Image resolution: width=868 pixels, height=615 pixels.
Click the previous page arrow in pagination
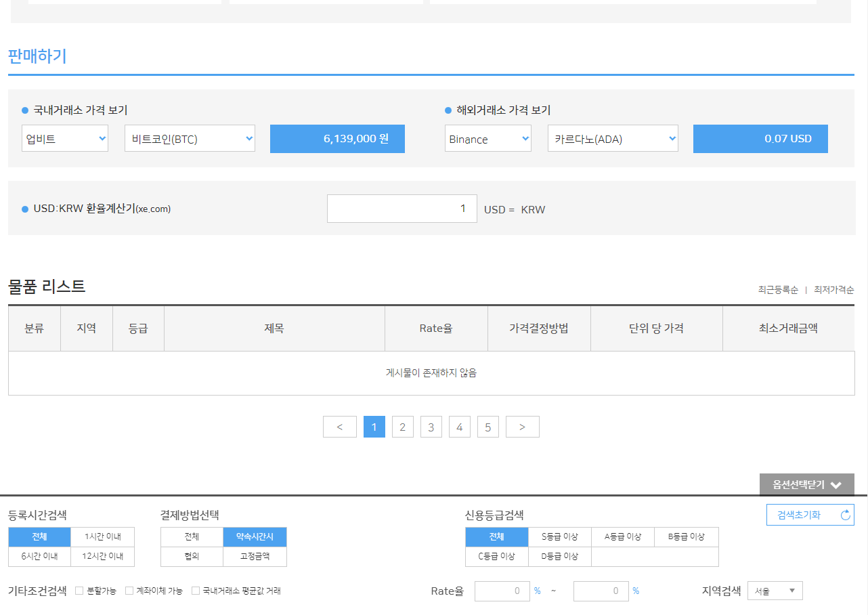[340, 427]
